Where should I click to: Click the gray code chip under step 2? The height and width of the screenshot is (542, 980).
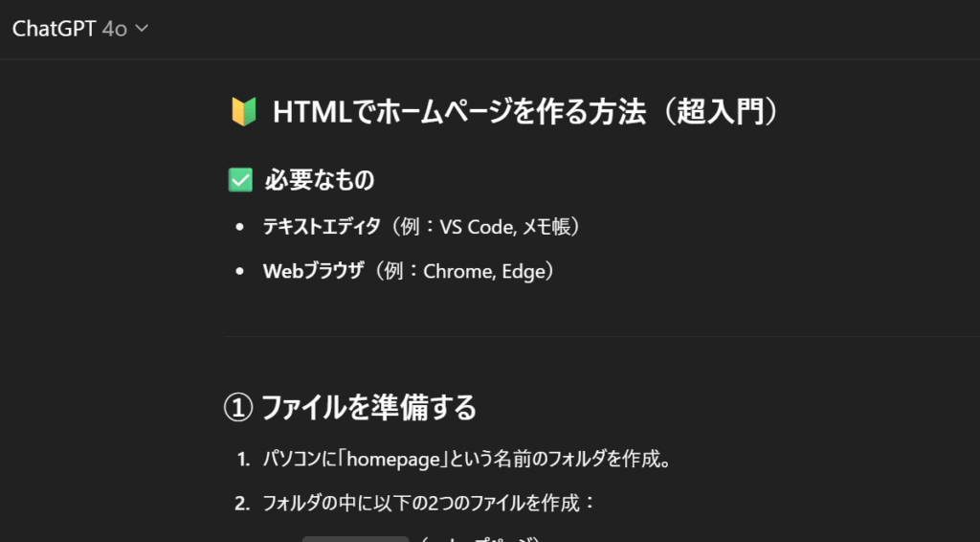pyautogui.click(x=355, y=537)
